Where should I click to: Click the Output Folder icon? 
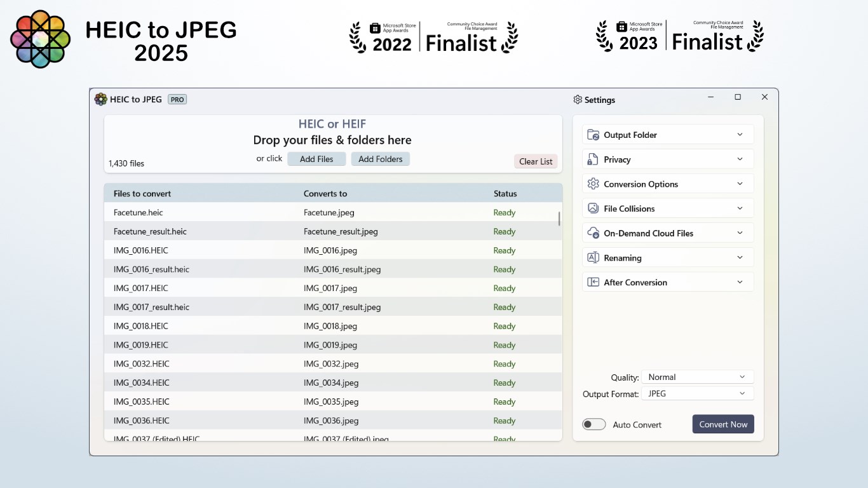tap(593, 135)
